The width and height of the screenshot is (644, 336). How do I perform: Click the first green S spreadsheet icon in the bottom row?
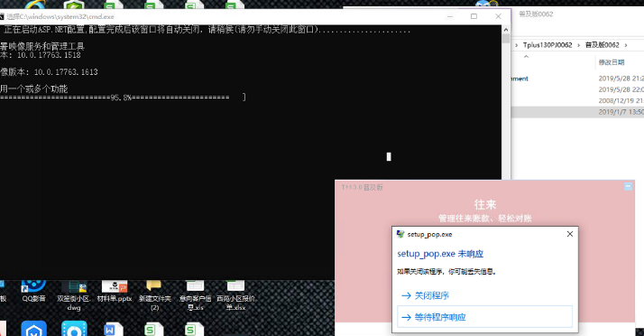pyautogui.click(x=154, y=329)
